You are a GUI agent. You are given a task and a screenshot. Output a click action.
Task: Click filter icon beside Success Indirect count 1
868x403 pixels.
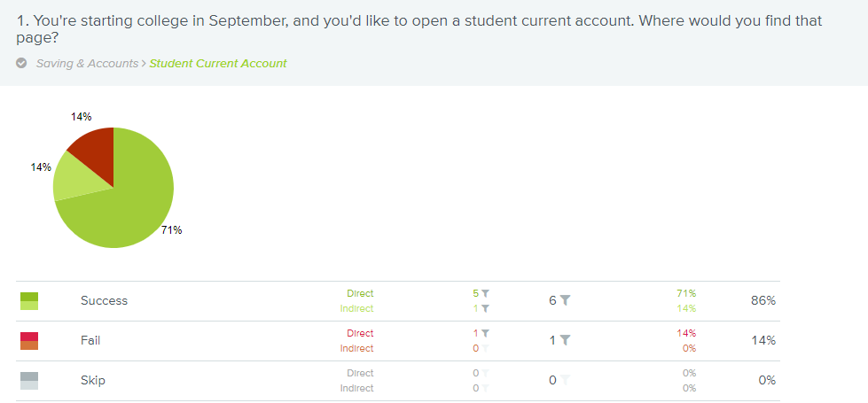coord(486,308)
